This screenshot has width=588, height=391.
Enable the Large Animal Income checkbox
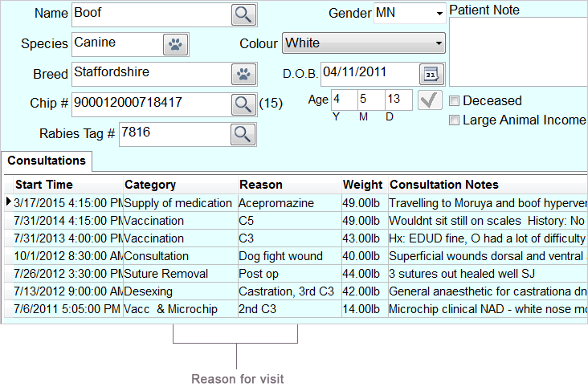pyautogui.click(x=455, y=120)
